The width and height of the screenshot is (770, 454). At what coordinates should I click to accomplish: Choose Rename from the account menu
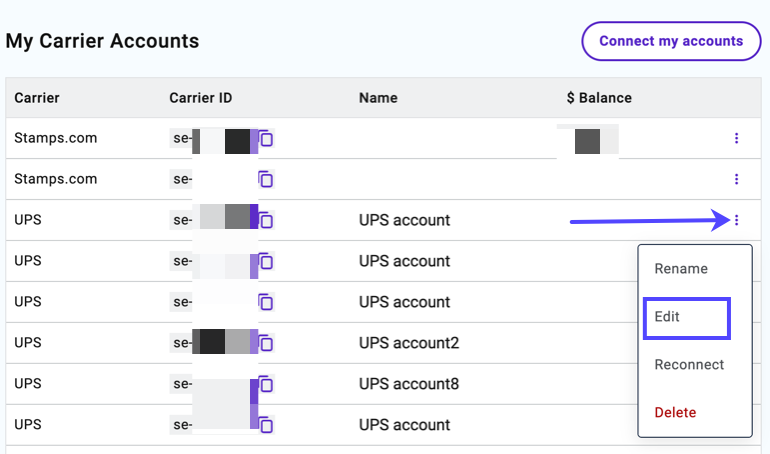pyautogui.click(x=681, y=268)
